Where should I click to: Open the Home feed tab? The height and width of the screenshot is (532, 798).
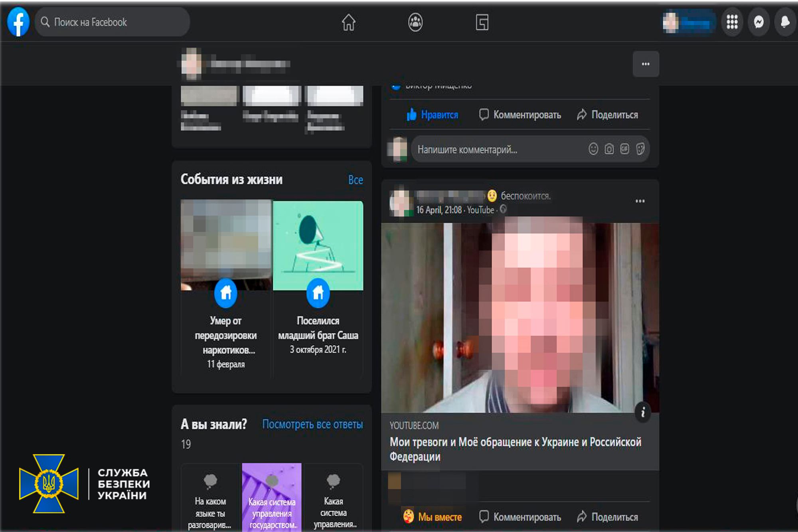pyautogui.click(x=348, y=22)
